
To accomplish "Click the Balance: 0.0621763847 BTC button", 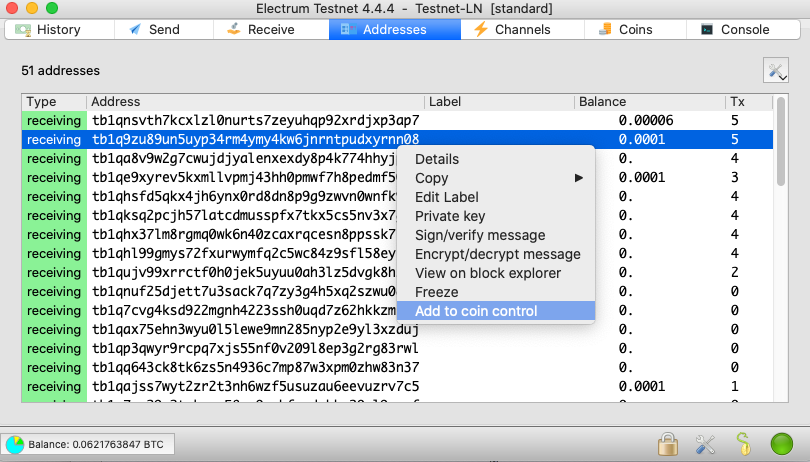I will 88,444.
